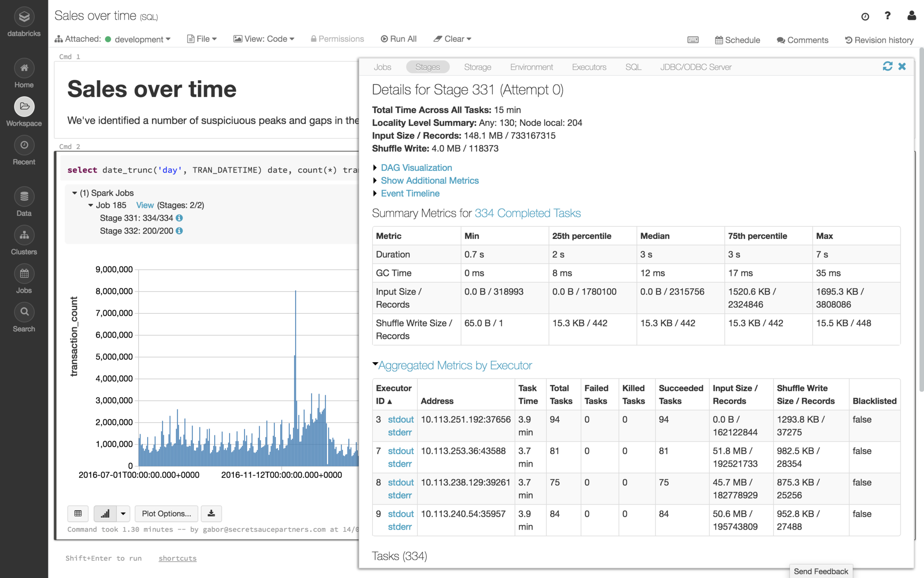Open the Clusters sidebar icon

pos(24,235)
